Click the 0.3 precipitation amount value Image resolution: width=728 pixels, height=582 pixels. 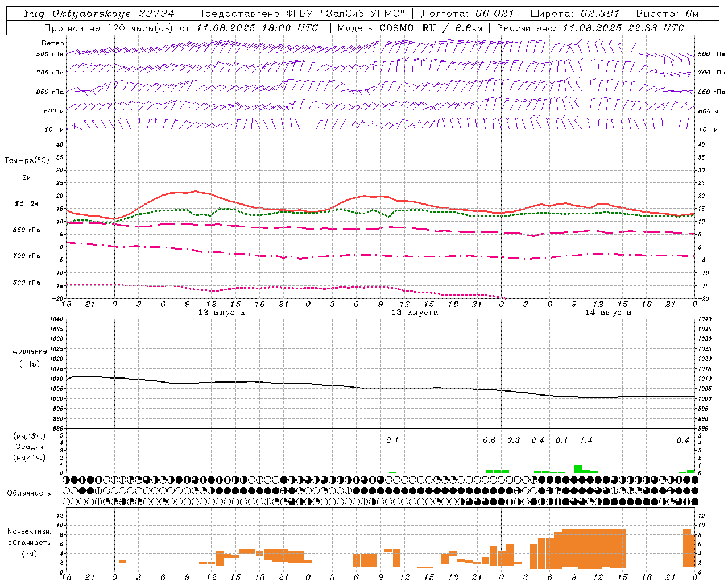point(514,440)
